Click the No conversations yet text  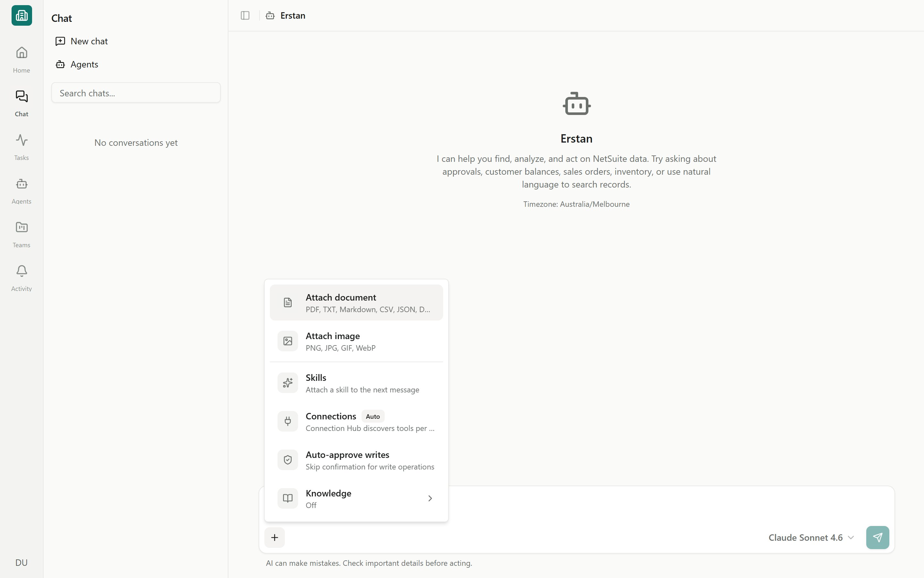point(136,143)
